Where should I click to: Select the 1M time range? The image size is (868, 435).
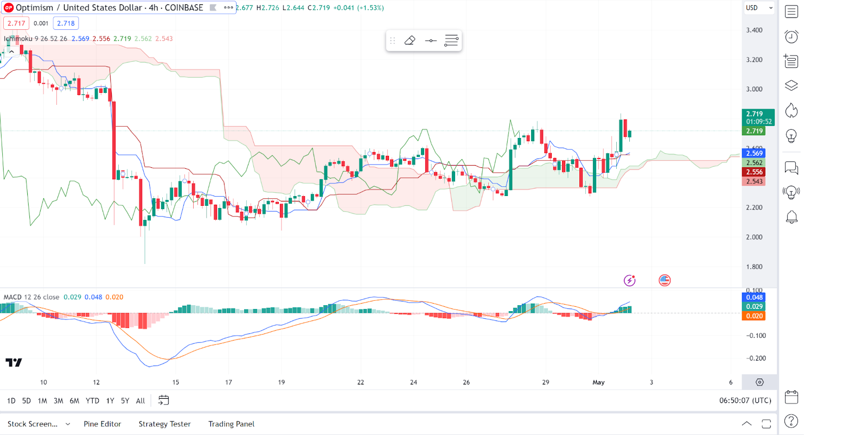(x=42, y=401)
